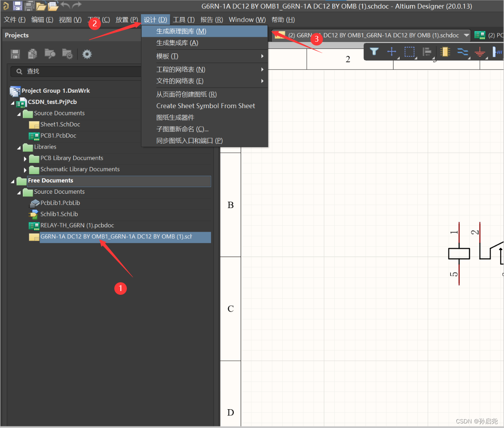Open Projects panel settings gear
This screenshot has height=428, width=504.
click(x=87, y=54)
